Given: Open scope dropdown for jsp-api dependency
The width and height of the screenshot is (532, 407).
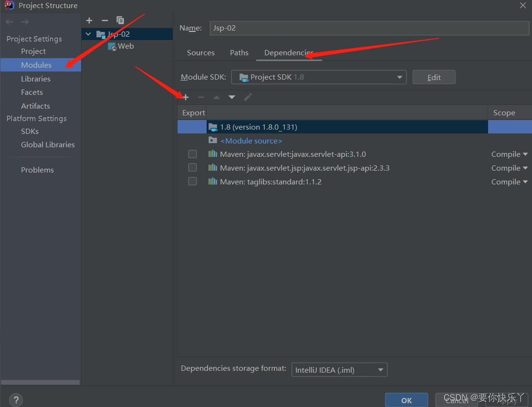Looking at the screenshot, I should tap(509, 168).
